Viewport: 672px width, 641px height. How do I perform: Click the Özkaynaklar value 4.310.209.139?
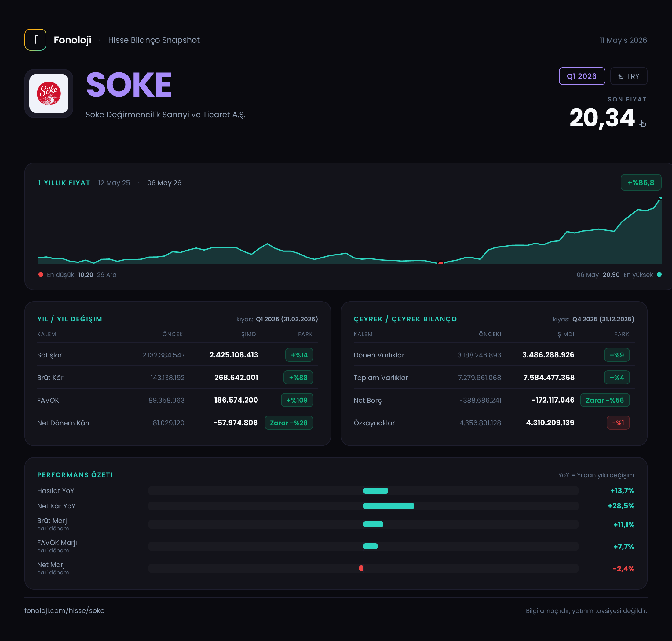tap(550, 422)
